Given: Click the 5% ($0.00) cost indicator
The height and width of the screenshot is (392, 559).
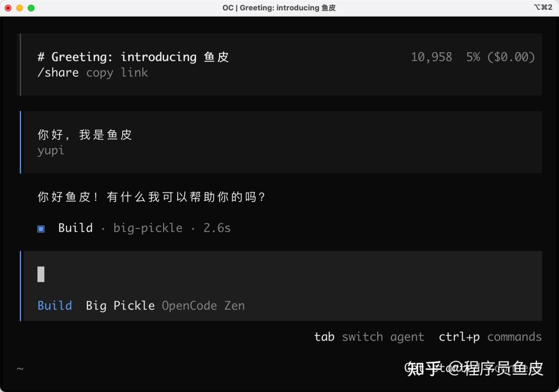Looking at the screenshot, I should 500,57.
